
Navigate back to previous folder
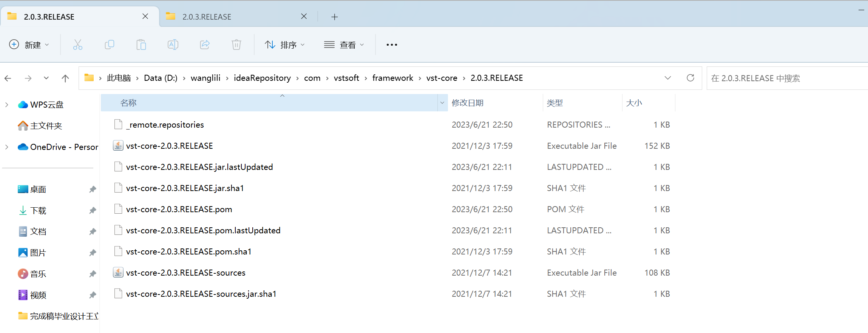click(8, 78)
